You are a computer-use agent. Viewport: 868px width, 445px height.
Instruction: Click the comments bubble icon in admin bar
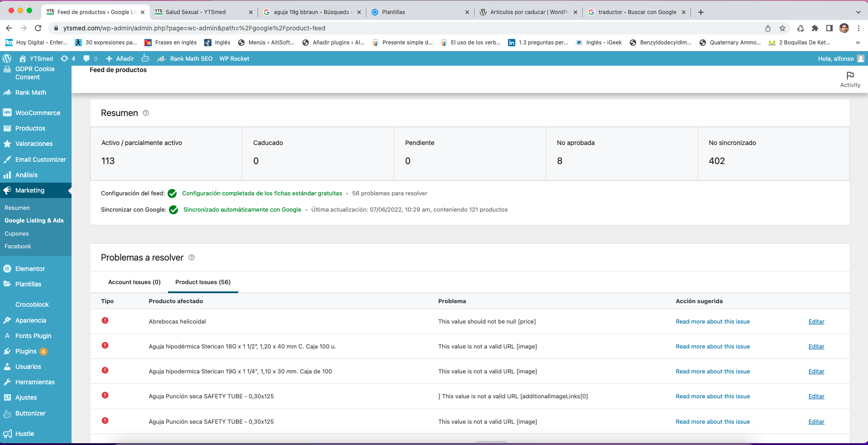(87, 58)
